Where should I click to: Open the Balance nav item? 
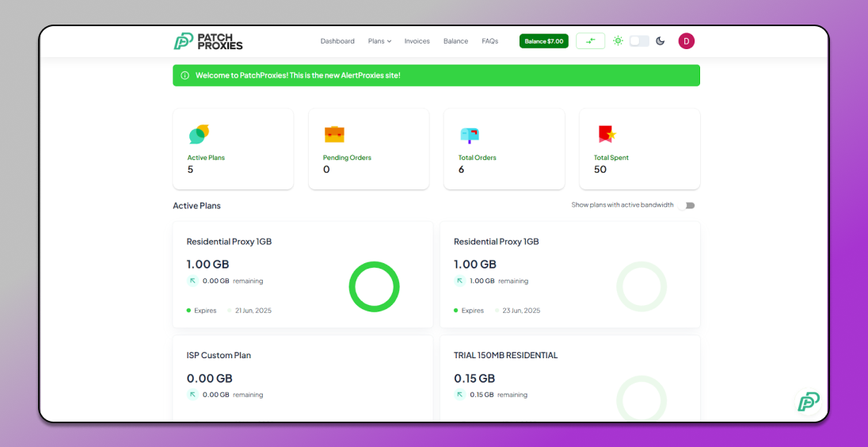coord(455,41)
